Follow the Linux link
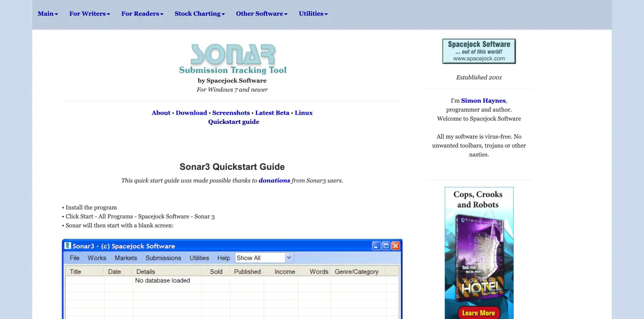The height and width of the screenshot is (319, 644). [303, 113]
